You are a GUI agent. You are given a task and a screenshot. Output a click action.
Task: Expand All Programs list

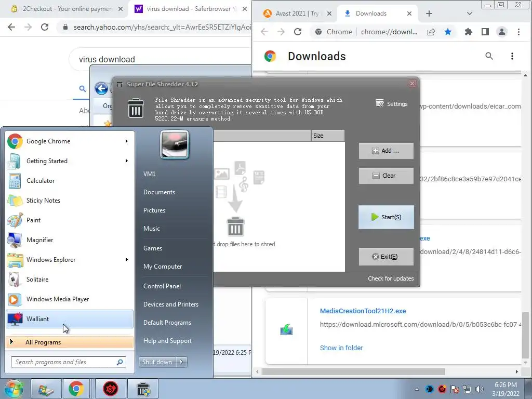coord(70,342)
